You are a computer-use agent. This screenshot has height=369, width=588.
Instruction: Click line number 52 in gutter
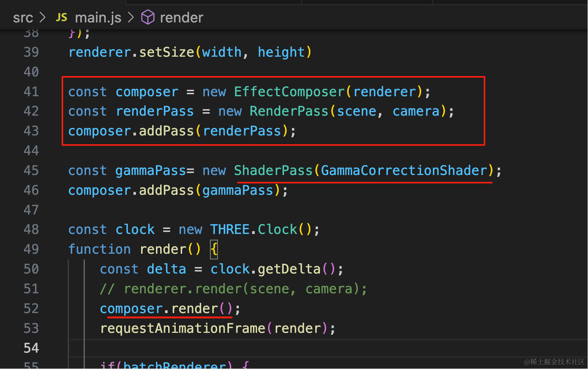click(x=31, y=309)
